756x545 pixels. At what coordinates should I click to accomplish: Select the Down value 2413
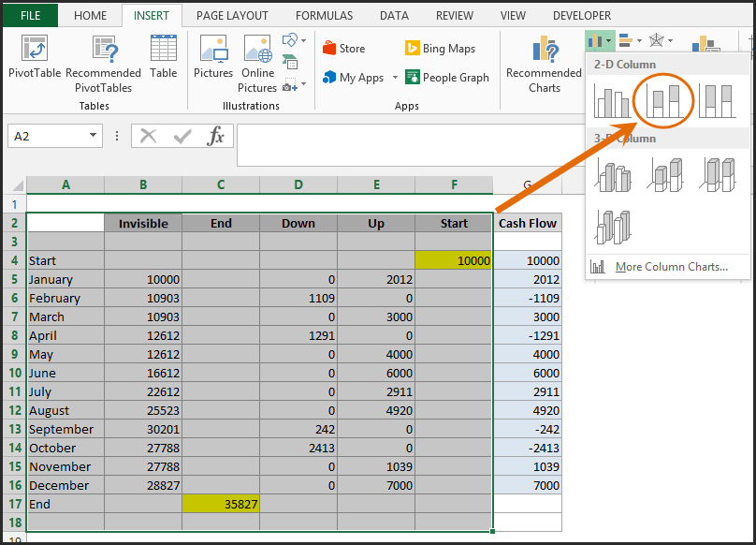(298, 448)
